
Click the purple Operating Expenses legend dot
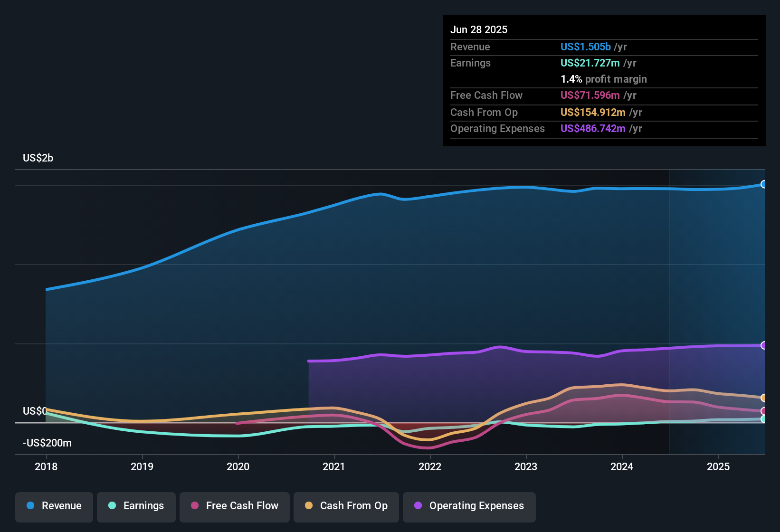pos(418,506)
